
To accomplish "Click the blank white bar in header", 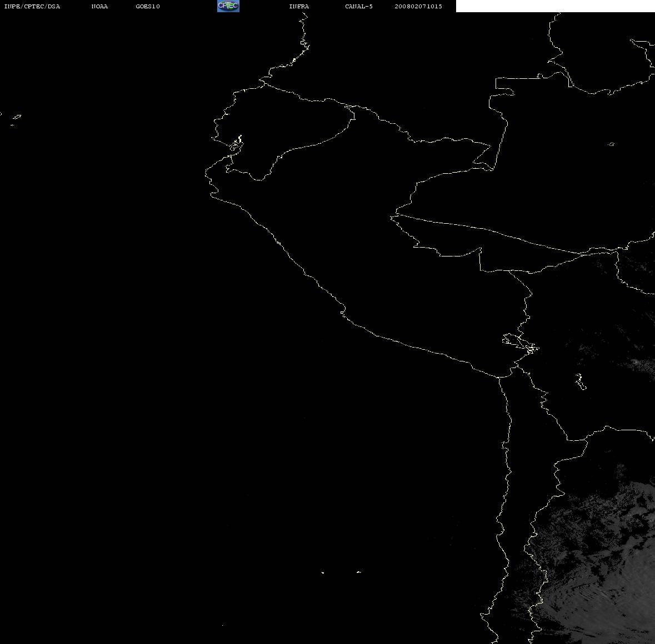I will pos(555,6).
